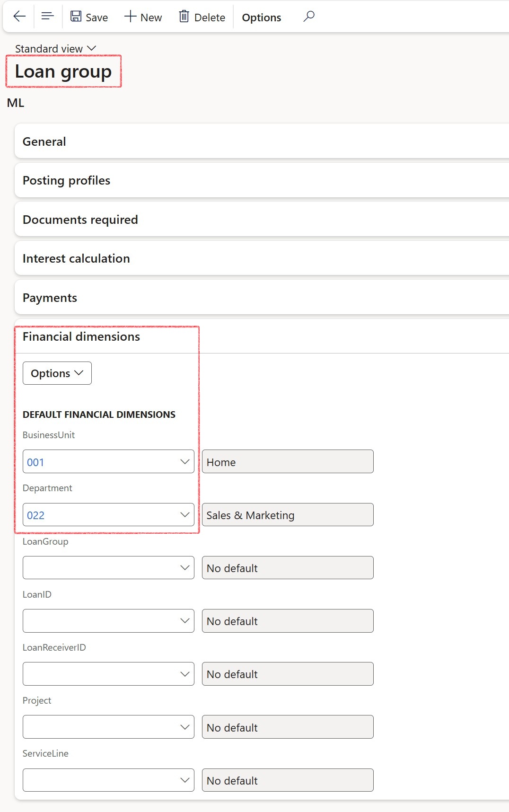The height and width of the screenshot is (812, 509).
Task: Click the back arrow icon
Action: [x=19, y=17]
